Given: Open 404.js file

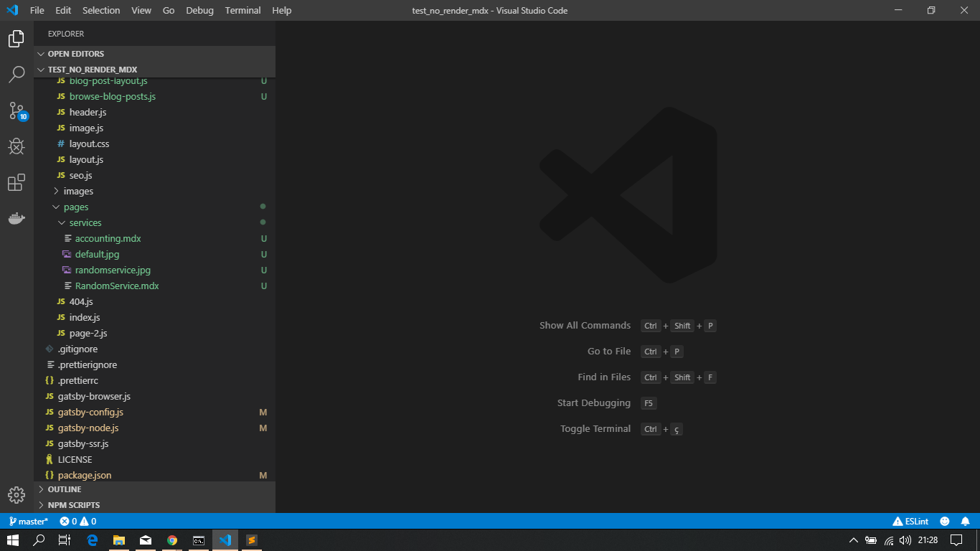Looking at the screenshot, I should (x=154, y=301).
